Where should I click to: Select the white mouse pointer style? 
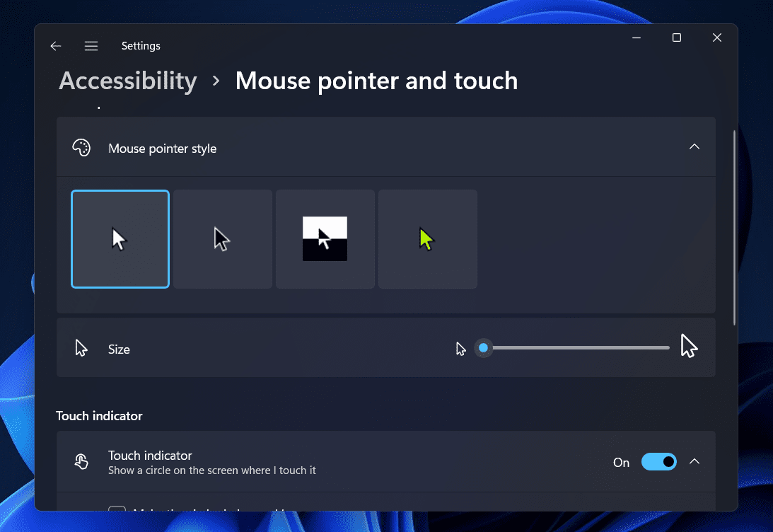click(120, 238)
